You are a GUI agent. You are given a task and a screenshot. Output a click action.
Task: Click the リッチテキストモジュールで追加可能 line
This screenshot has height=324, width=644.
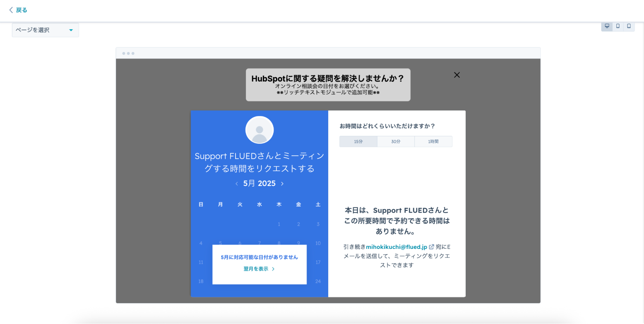[x=328, y=93]
